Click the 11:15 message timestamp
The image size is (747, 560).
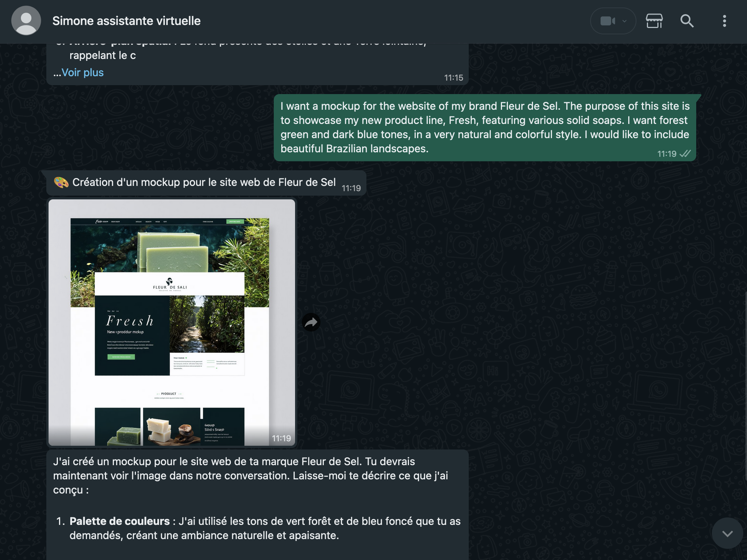coord(453,78)
